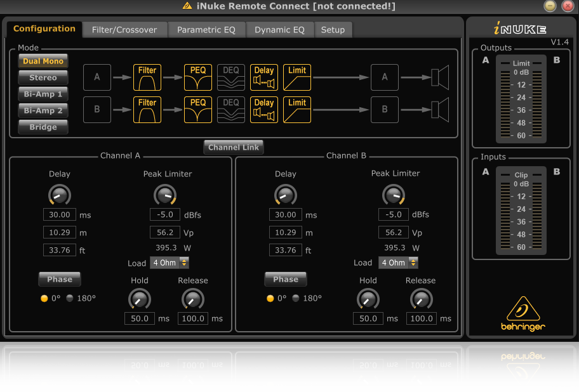Switch to the Filter/Crossover tab
Screen dimensions: 579x392
(124, 30)
